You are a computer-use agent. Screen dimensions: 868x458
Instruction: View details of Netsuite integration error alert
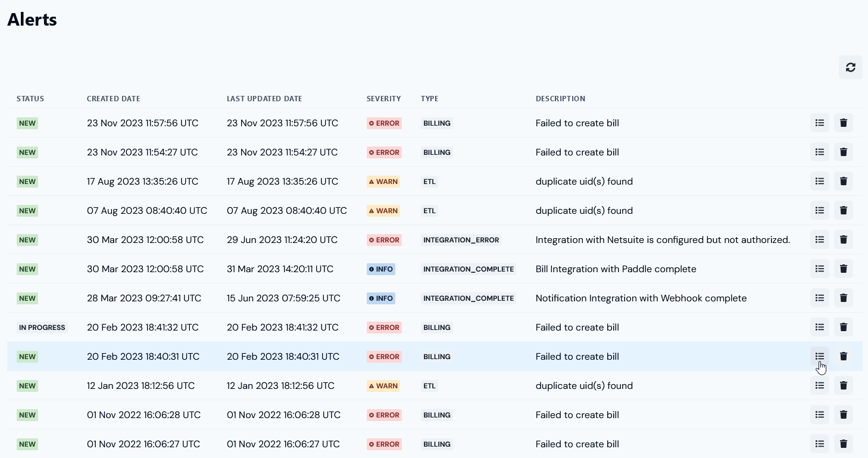click(x=820, y=240)
